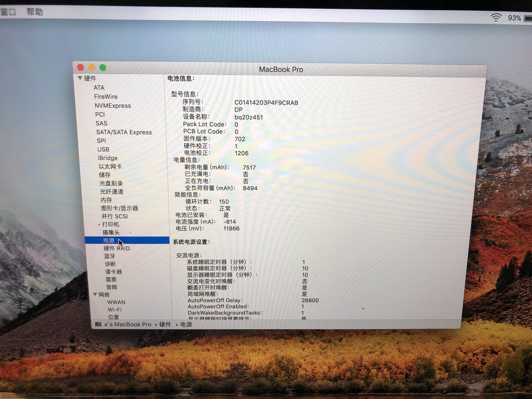
Task: Click the battery serial number value
Action: (266, 103)
